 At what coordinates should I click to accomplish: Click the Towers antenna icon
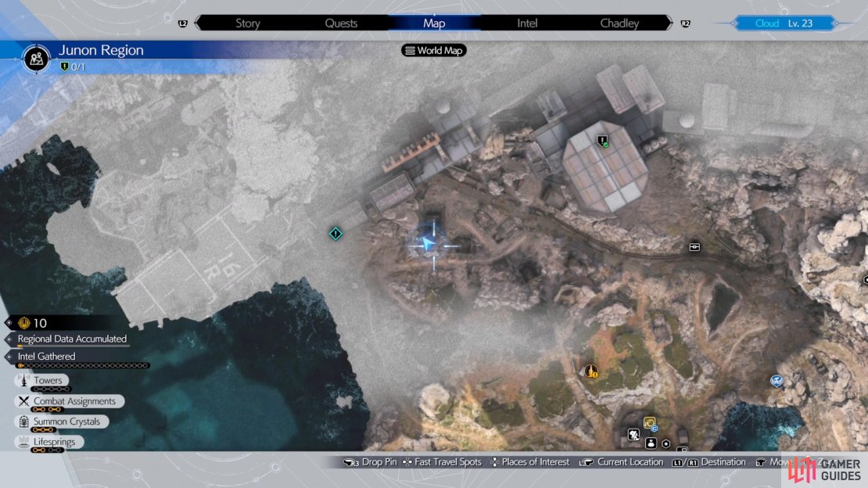[x=23, y=381]
